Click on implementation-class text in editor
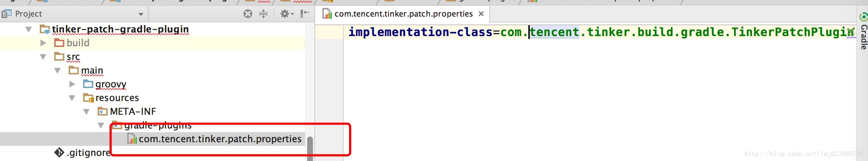 [x=421, y=32]
